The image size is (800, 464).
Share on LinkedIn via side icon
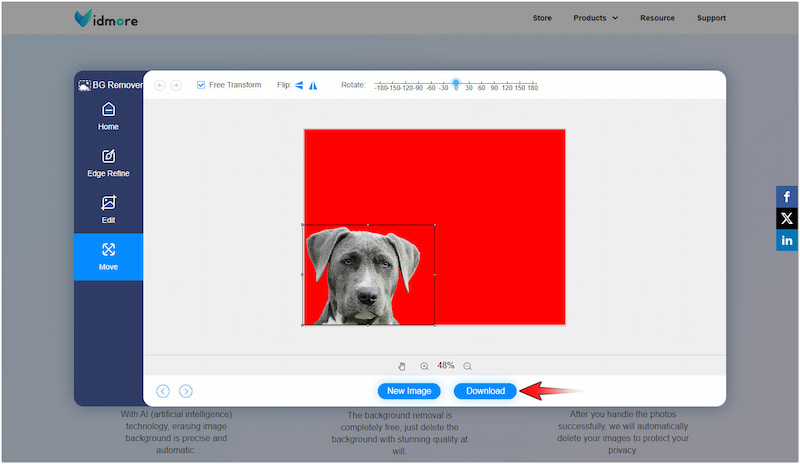coord(787,240)
